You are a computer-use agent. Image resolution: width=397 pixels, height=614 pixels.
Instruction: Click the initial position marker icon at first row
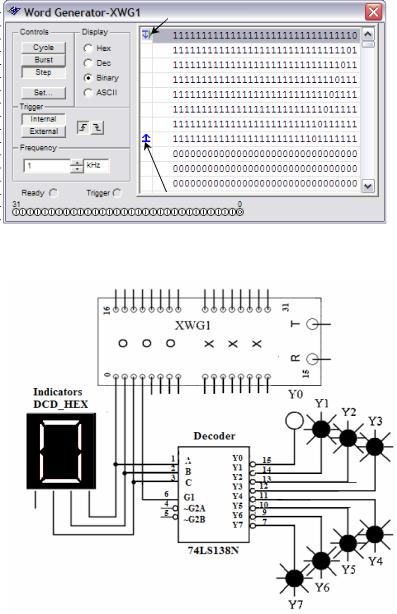146,34
